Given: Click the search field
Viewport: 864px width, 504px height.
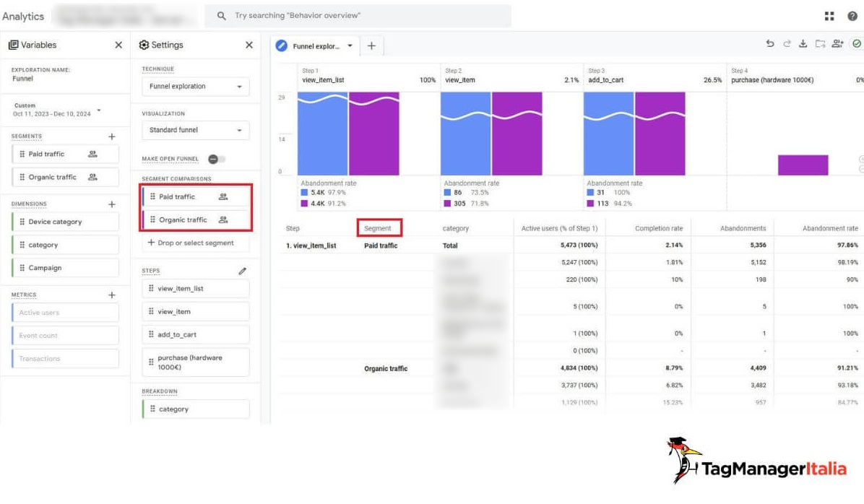Looking at the screenshot, I should (358, 16).
